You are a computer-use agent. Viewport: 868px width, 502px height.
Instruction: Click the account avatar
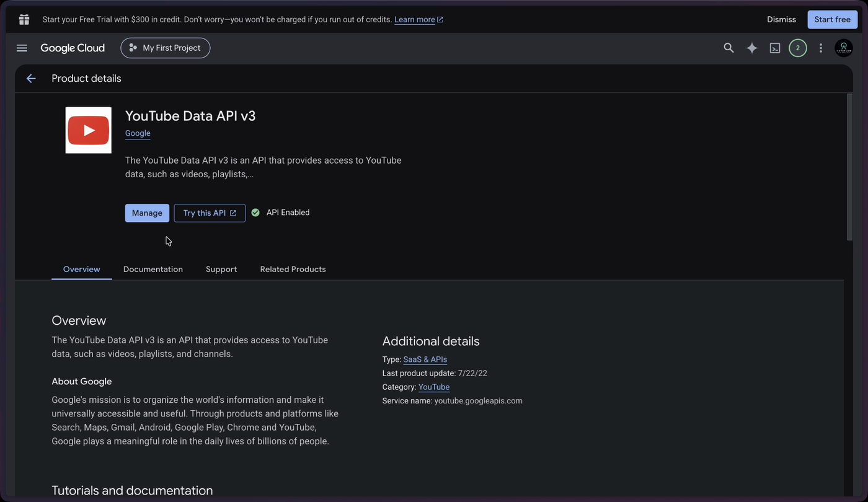844,48
